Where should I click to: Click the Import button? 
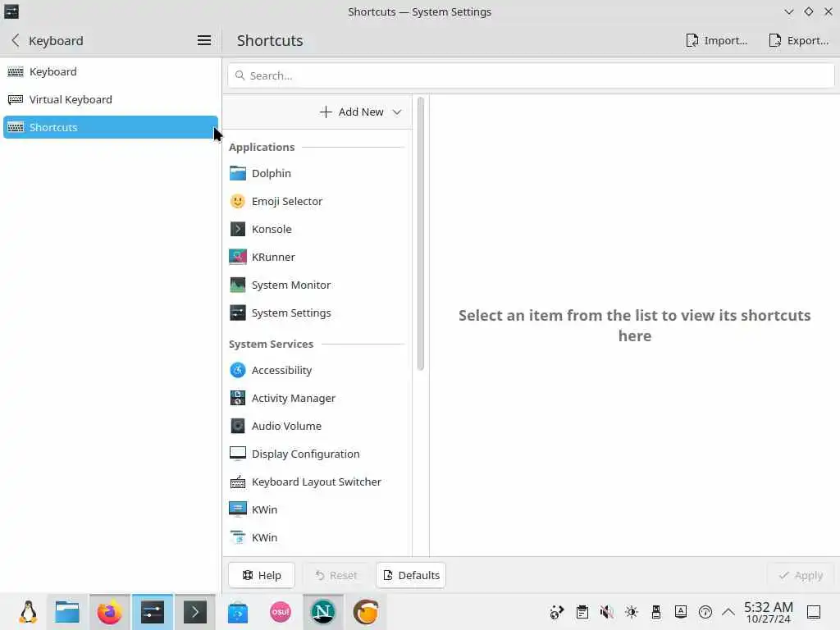click(x=717, y=40)
